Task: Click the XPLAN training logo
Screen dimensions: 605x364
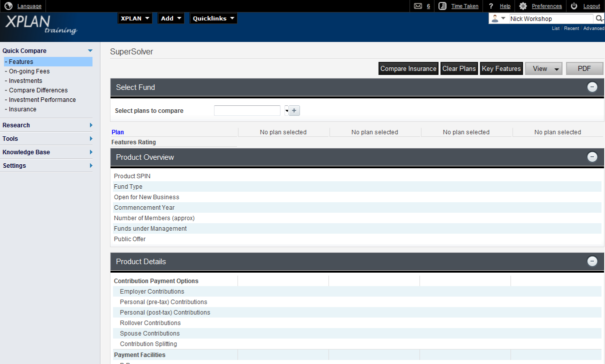Action: [x=41, y=24]
